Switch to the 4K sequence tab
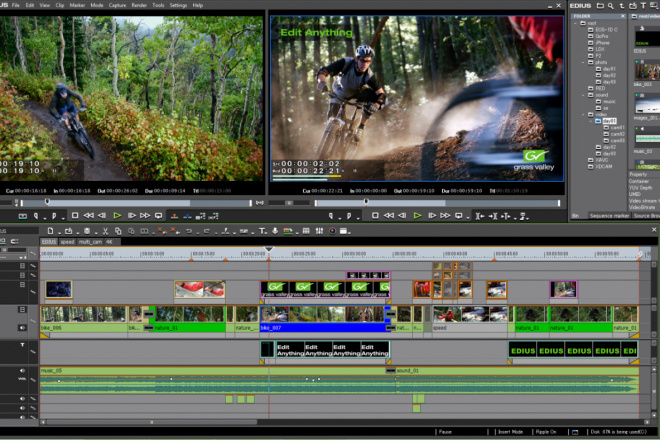Viewport: 660px width, 440px height. pos(109,242)
